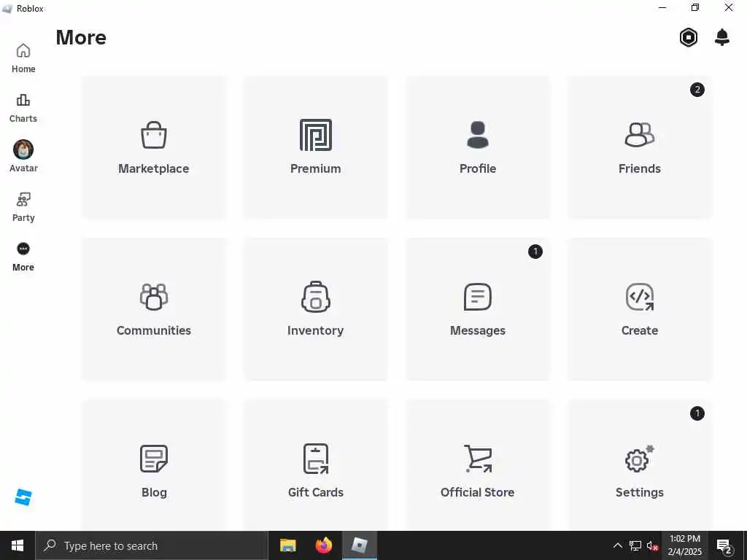The width and height of the screenshot is (747, 560).
Task: Click the Roblox taskbar icon
Action: point(359,545)
